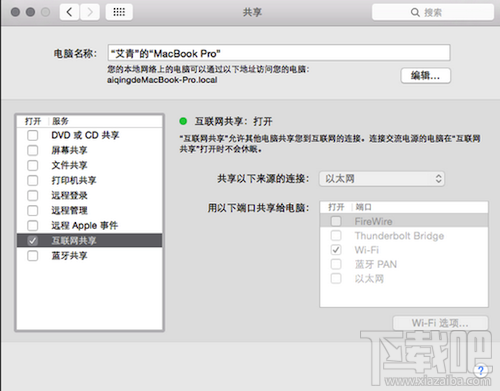
Task: Uncheck the Wi-Fi port checkbox
Action: 336,250
